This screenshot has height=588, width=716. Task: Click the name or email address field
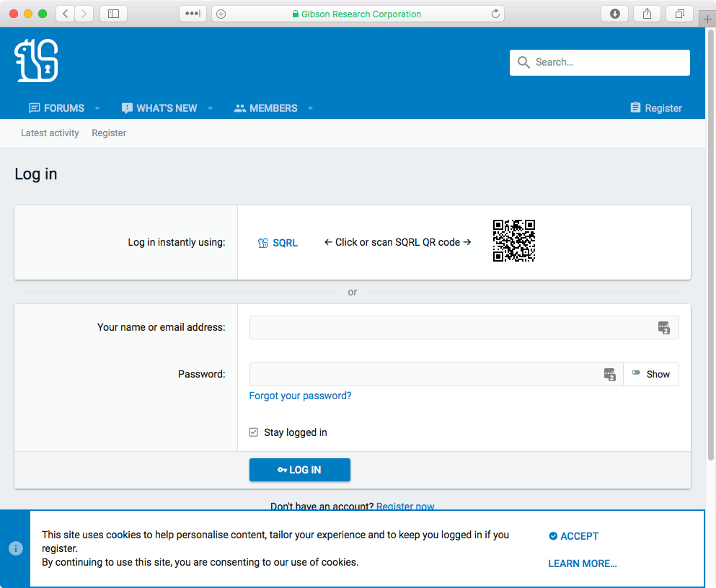(x=464, y=328)
